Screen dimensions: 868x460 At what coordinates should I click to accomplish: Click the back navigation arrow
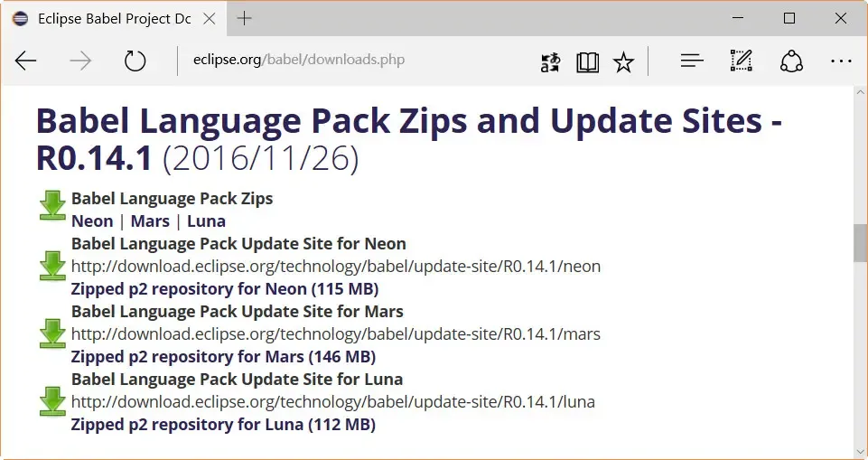(26, 61)
